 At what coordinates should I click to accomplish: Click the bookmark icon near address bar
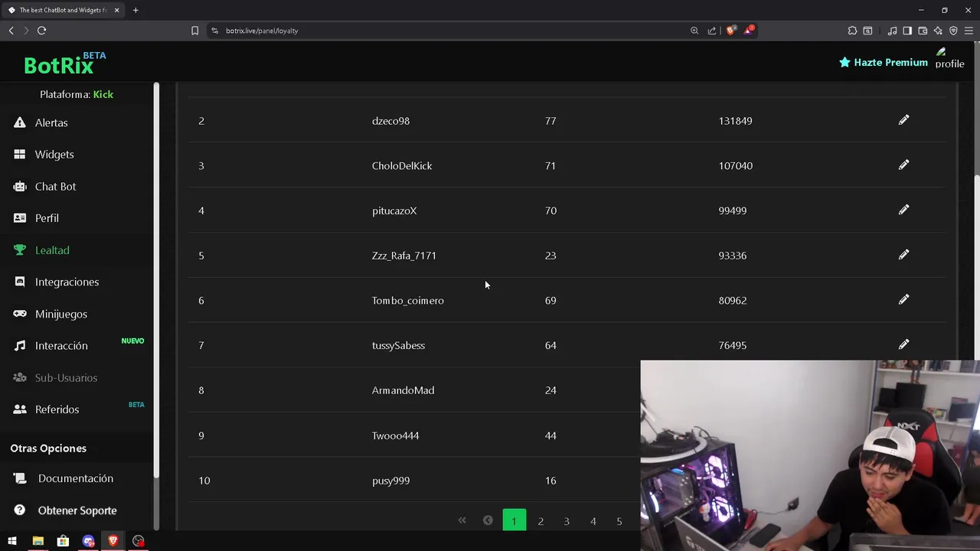[194, 31]
